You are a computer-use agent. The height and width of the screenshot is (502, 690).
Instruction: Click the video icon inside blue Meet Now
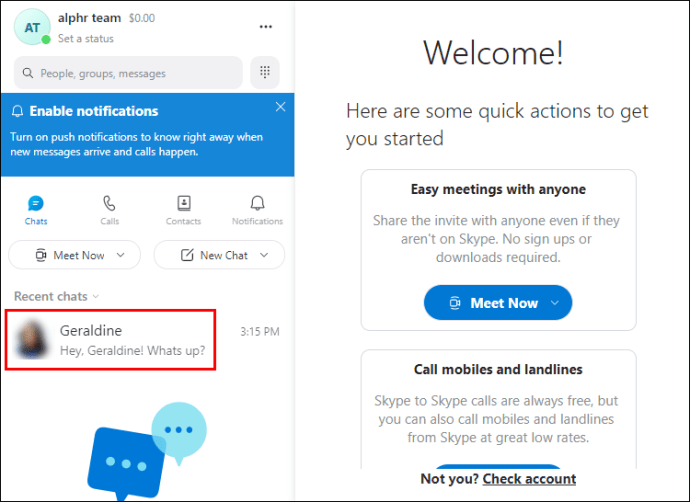point(455,303)
